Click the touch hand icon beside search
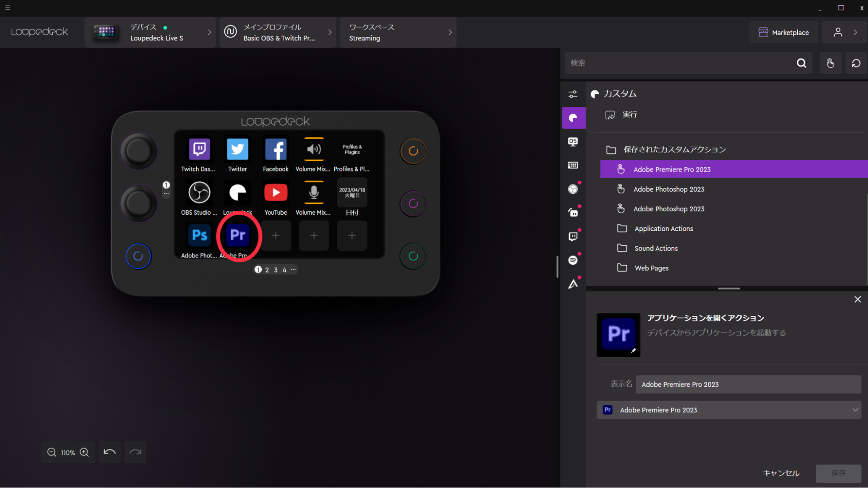 (x=830, y=63)
